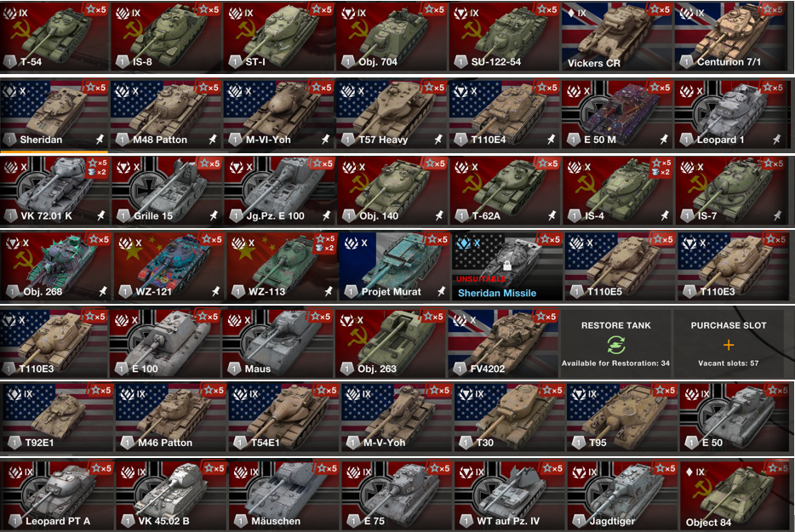Toggle the pin on Grille 15 tank
Screen dimensions: 795x532
click(214, 215)
